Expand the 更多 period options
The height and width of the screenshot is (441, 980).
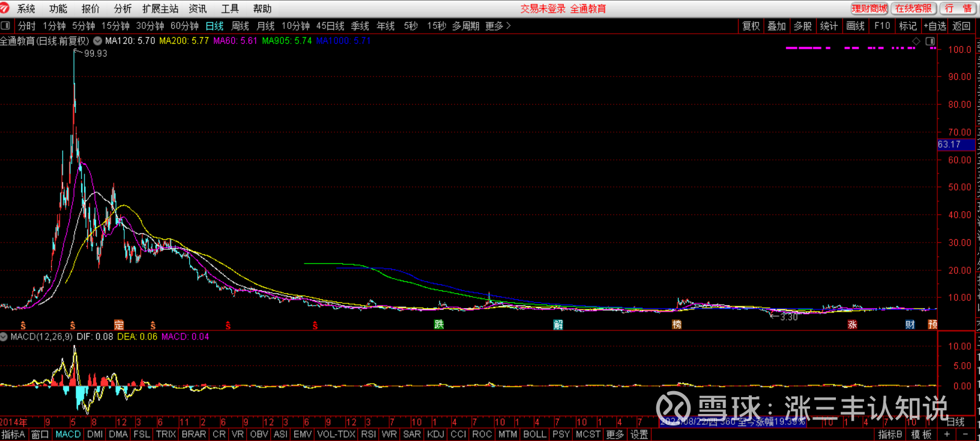(498, 26)
